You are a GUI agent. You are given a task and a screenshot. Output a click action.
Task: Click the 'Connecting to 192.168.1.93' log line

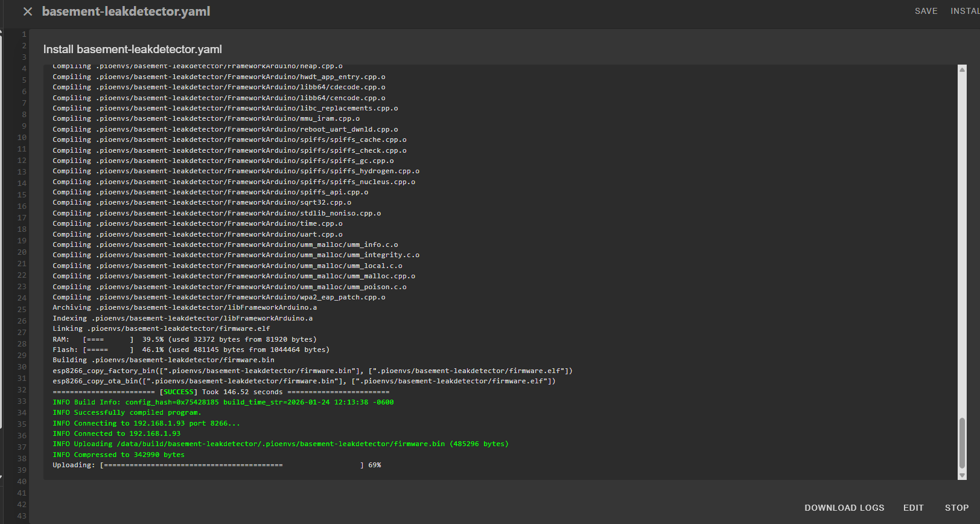[146, 423]
